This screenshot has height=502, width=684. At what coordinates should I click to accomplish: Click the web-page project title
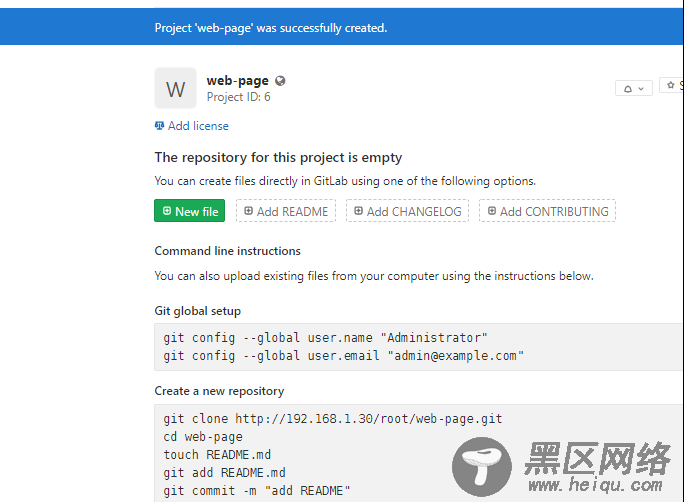pyautogui.click(x=238, y=81)
